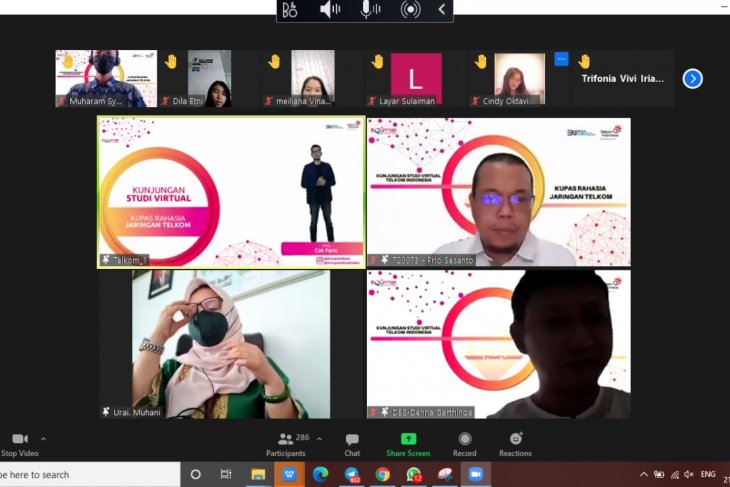Open the WPS Writer taskbar icon

tap(289, 474)
